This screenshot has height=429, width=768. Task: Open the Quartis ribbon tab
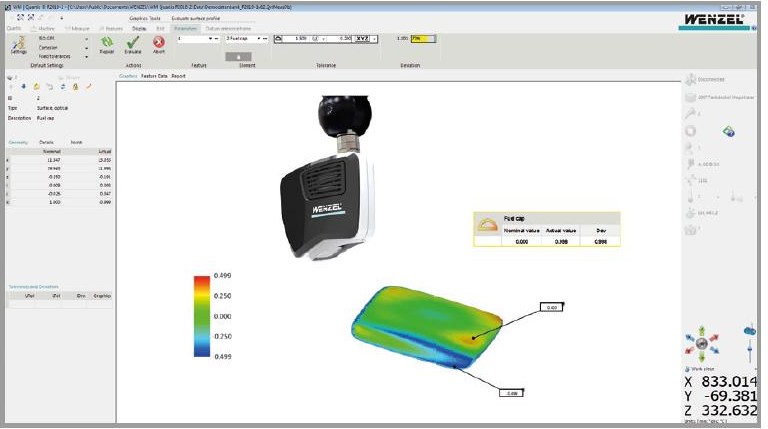tap(14, 28)
